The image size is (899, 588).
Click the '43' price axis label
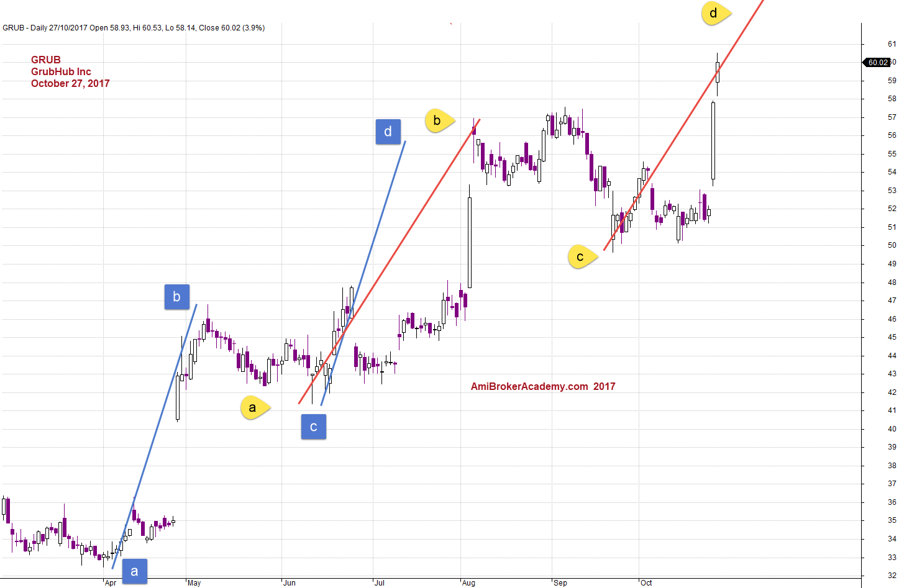click(892, 374)
